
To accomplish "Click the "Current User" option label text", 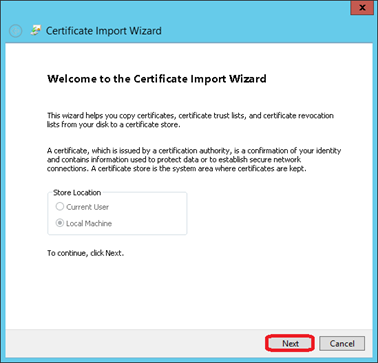I will [88, 207].
